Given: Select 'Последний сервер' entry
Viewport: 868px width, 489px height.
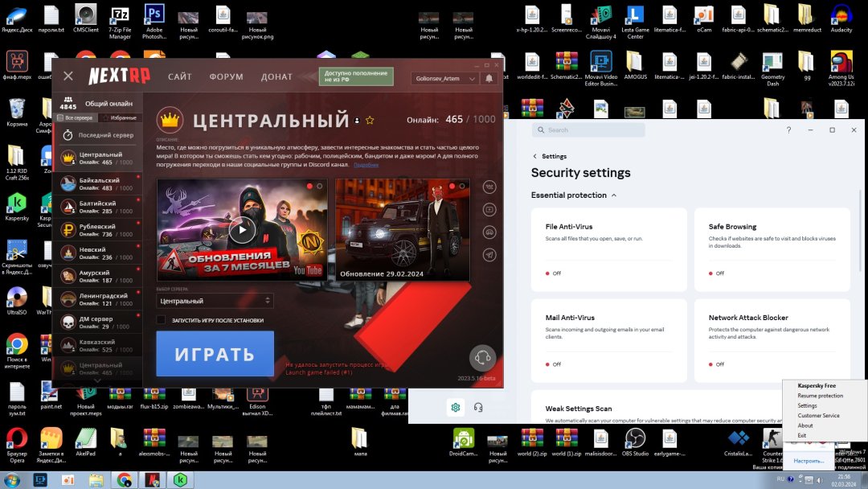Looking at the screenshot, I should point(97,135).
